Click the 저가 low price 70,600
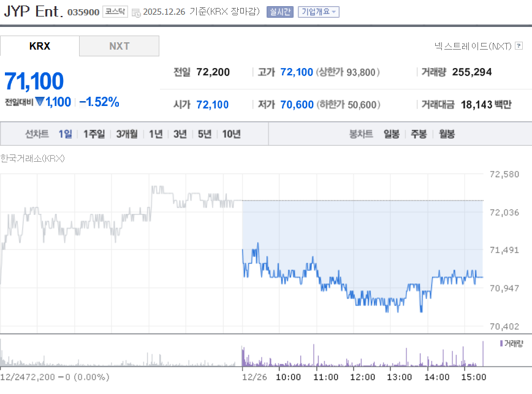532x394 pixels. [x=297, y=104]
